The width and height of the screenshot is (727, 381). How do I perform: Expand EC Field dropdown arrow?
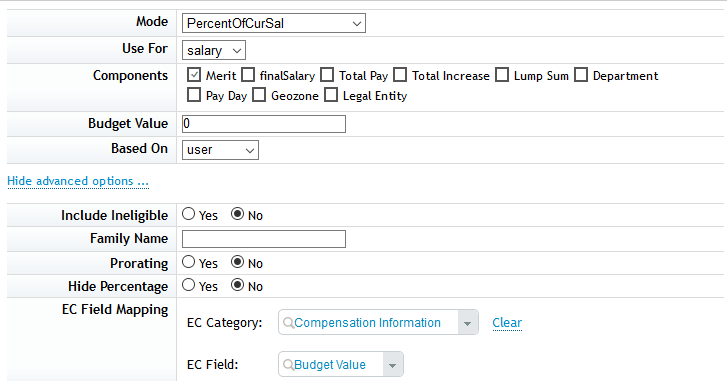coord(393,365)
